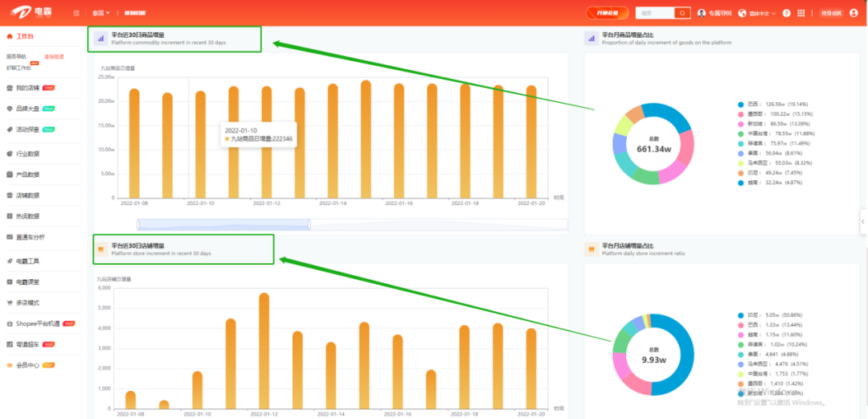Open the 泰国 country dropdown

click(x=101, y=14)
